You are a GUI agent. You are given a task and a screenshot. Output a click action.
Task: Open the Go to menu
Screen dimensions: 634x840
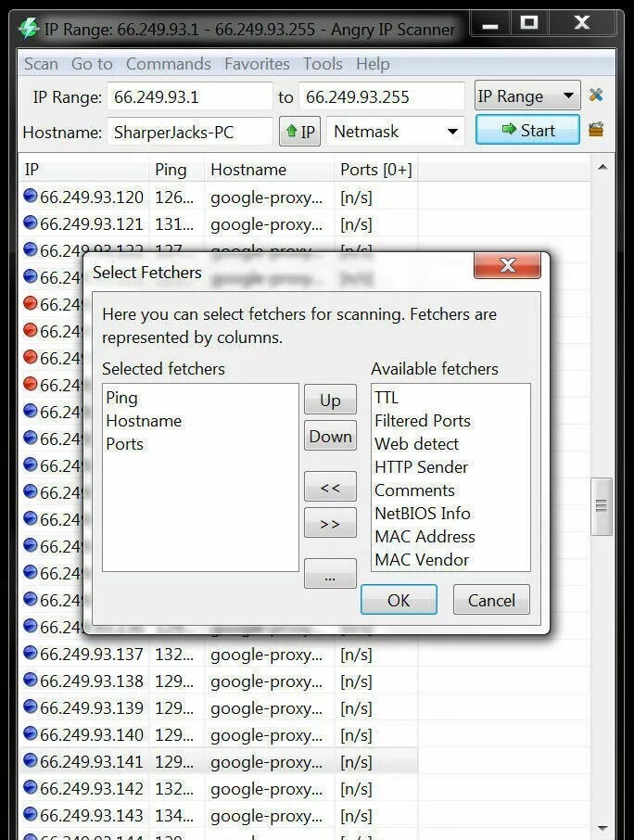[92, 64]
